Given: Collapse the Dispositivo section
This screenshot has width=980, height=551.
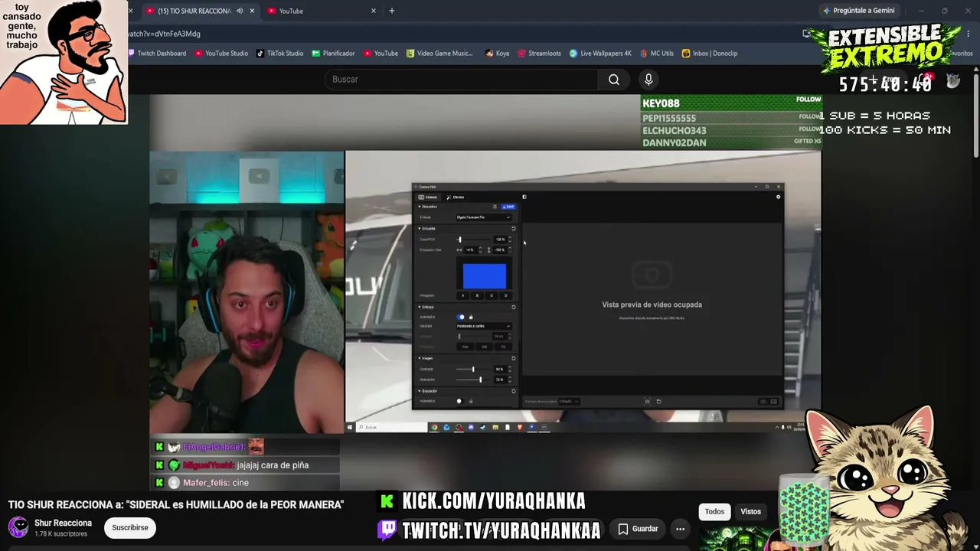Looking at the screenshot, I should 420,207.
